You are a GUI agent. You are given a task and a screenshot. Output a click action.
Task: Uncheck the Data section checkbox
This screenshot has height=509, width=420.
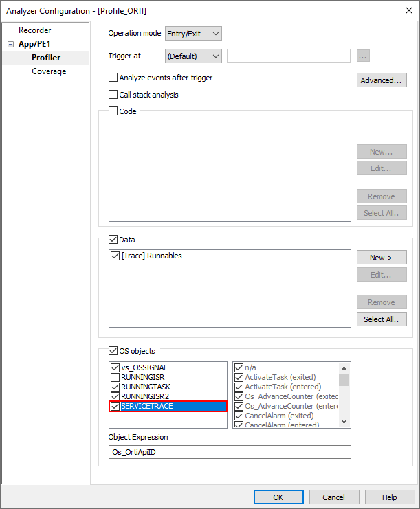coord(113,240)
